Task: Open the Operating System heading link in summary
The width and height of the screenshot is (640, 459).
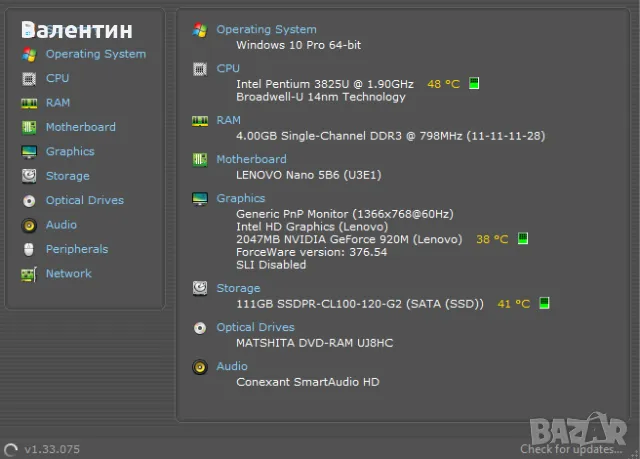Action: coord(266,30)
